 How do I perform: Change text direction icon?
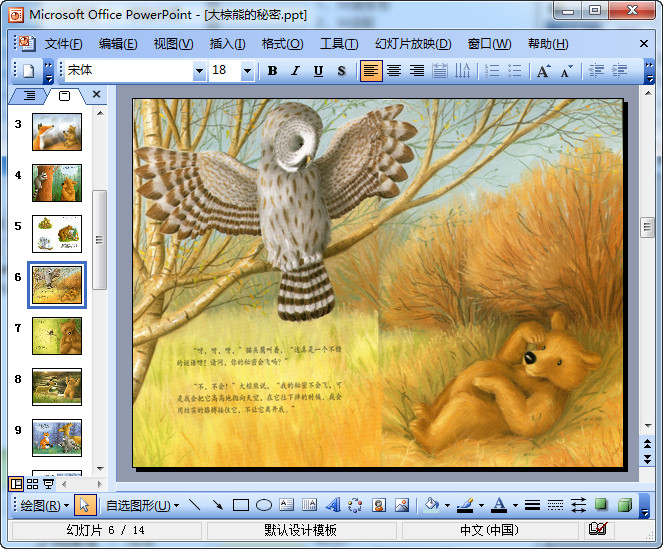(x=463, y=71)
